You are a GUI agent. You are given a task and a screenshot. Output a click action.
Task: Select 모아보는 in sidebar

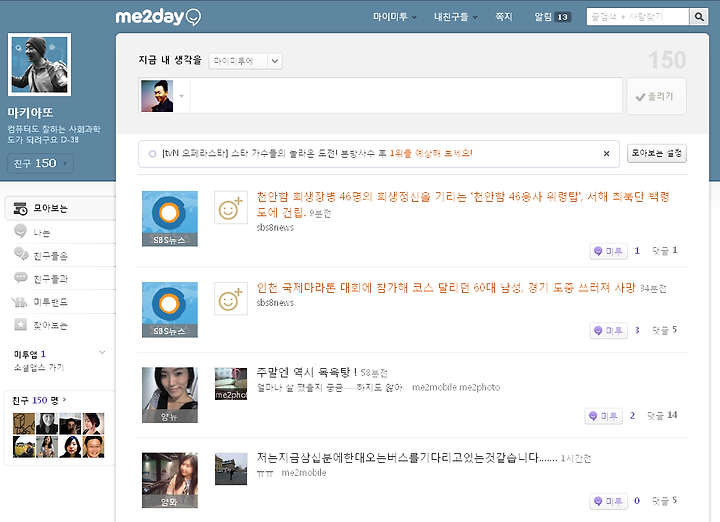tap(60, 208)
